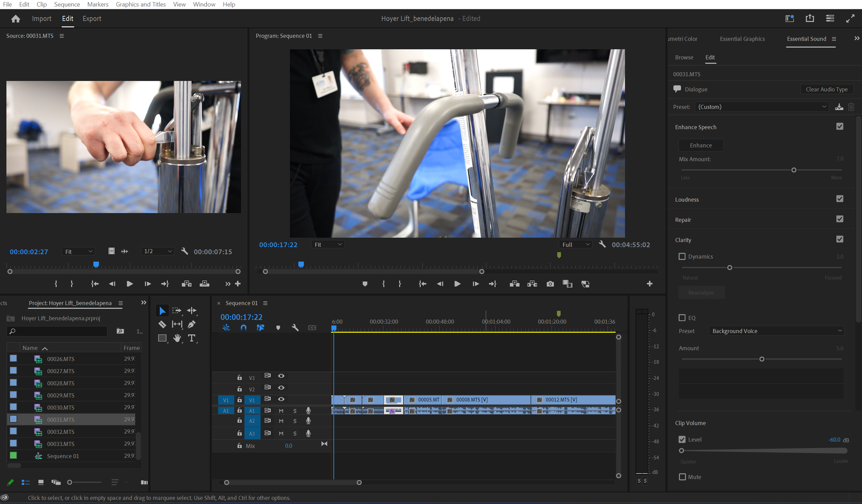
Task: Check the Mute checkbox under Clip Volume
Action: pyautogui.click(x=682, y=477)
